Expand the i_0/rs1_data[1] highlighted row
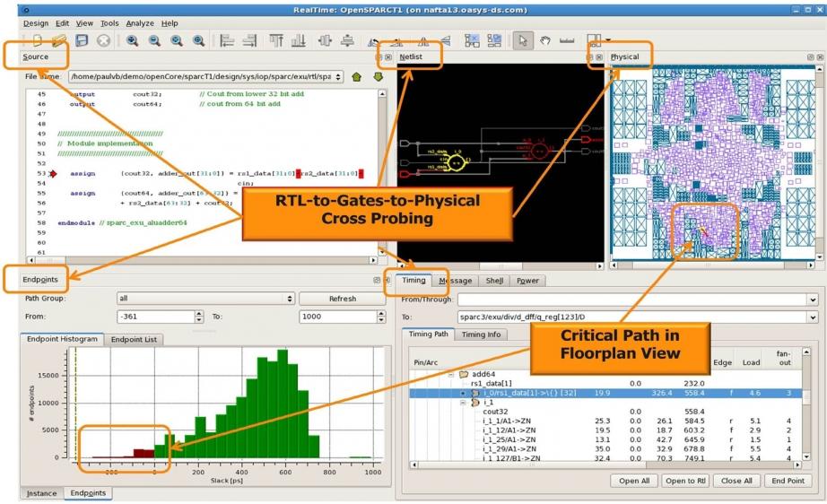Screen dimensions: 827x504 (x=463, y=394)
